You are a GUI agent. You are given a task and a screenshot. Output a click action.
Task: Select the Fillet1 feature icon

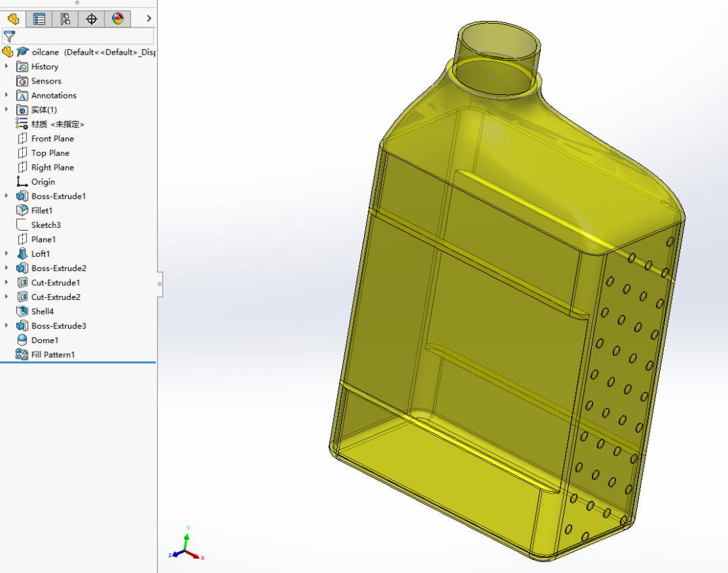pos(22,210)
